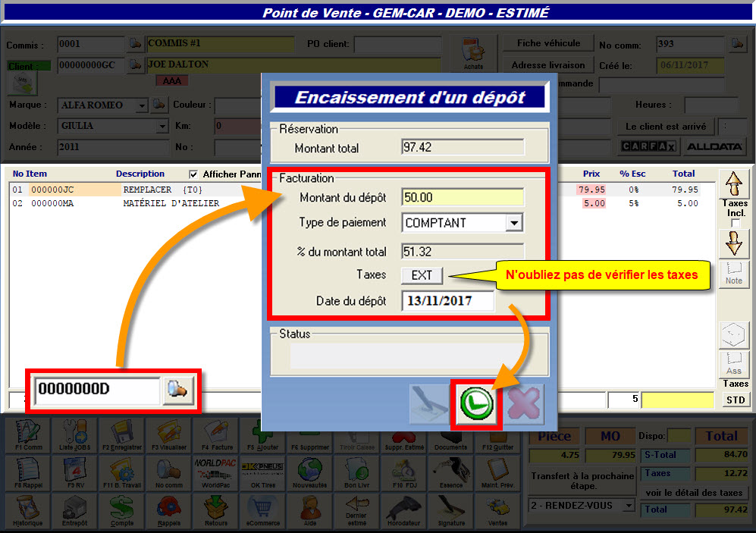This screenshot has width=756, height=533.
Task: Select the 000000MA item row code
Action: click(x=52, y=204)
